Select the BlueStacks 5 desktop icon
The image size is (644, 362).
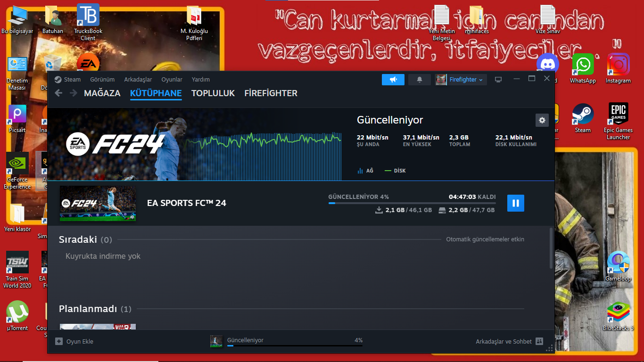click(x=618, y=317)
